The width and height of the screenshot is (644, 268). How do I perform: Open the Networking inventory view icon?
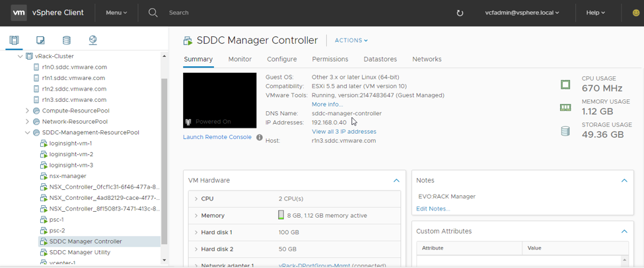[92, 40]
